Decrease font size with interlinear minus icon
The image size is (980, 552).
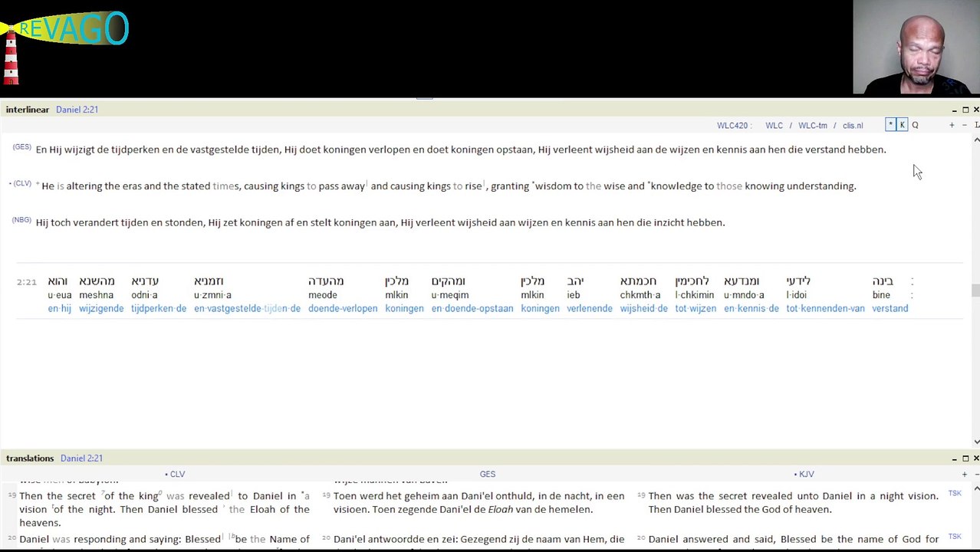pos(965,125)
